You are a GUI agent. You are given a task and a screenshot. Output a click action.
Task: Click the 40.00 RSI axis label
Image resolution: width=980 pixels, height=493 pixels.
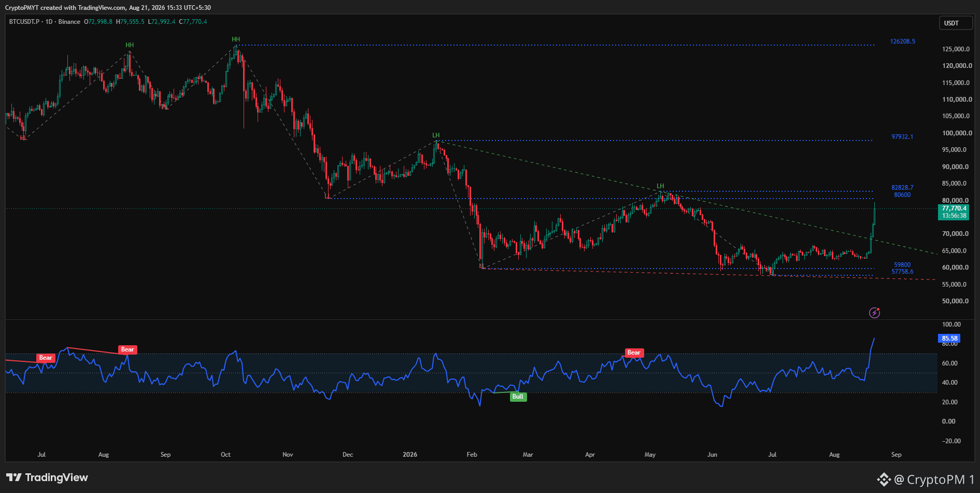click(950, 383)
